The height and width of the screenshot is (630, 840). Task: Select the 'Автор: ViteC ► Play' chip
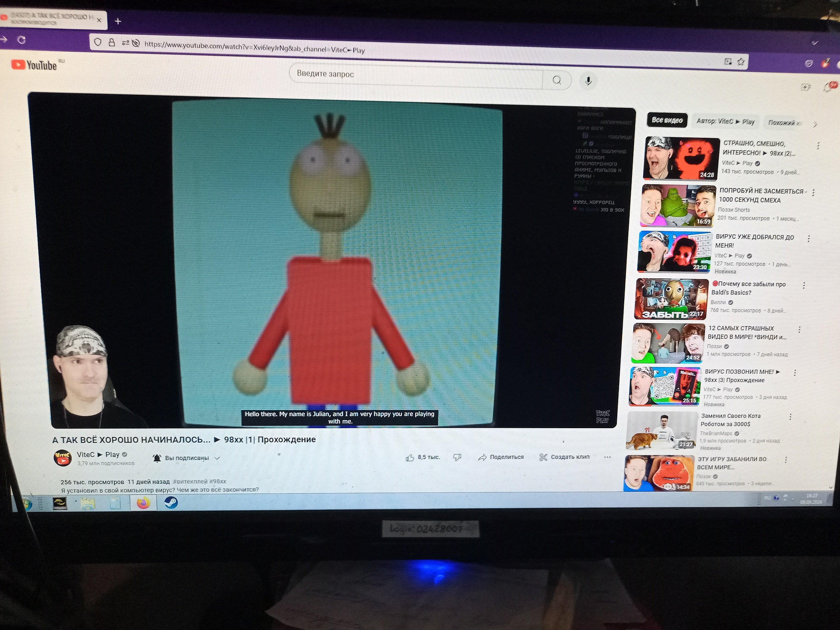(725, 121)
